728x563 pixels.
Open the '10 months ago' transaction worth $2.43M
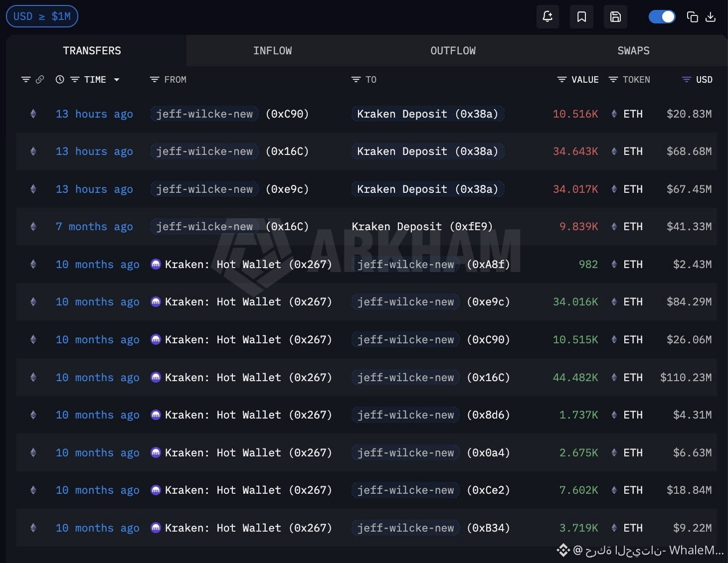pos(97,264)
